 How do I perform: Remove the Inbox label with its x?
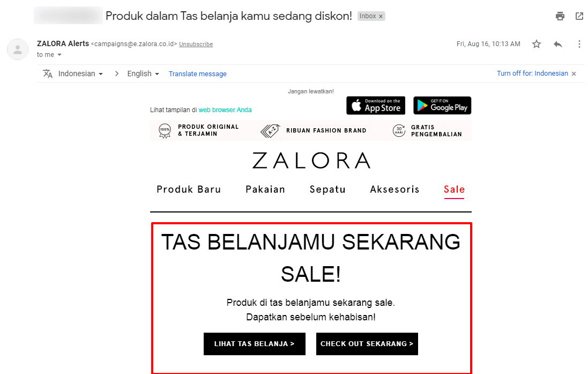tap(381, 17)
